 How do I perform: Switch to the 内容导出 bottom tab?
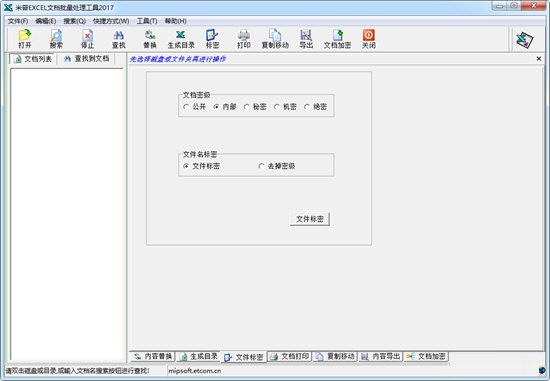(x=381, y=356)
